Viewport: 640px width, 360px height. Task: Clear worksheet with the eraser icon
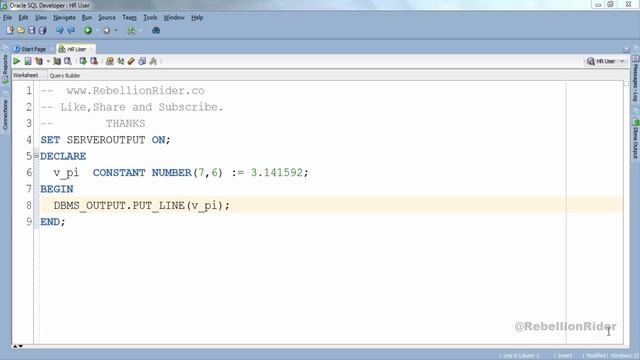[x=131, y=61]
